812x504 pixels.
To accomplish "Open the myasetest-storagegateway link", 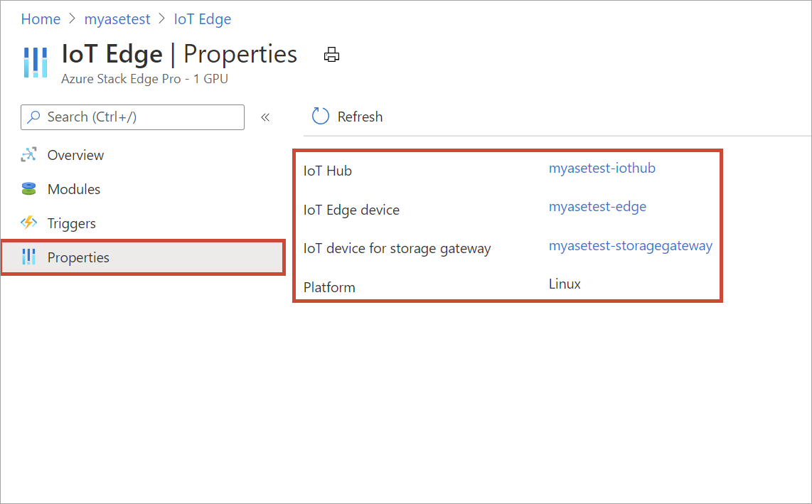I will point(630,245).
